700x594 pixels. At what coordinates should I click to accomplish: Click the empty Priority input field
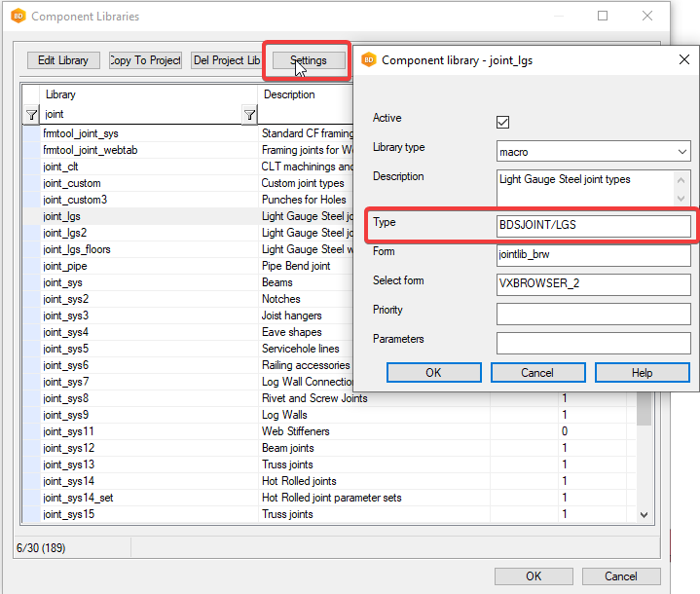594,314
